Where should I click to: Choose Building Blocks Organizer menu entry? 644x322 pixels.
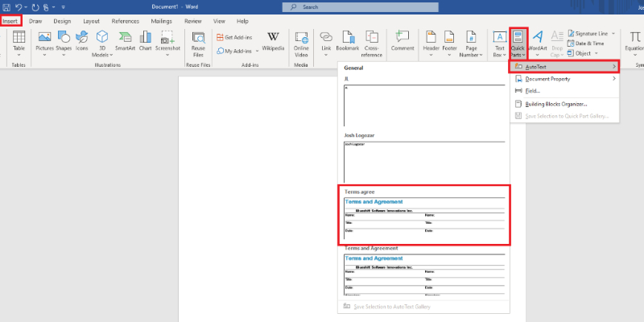557,104
